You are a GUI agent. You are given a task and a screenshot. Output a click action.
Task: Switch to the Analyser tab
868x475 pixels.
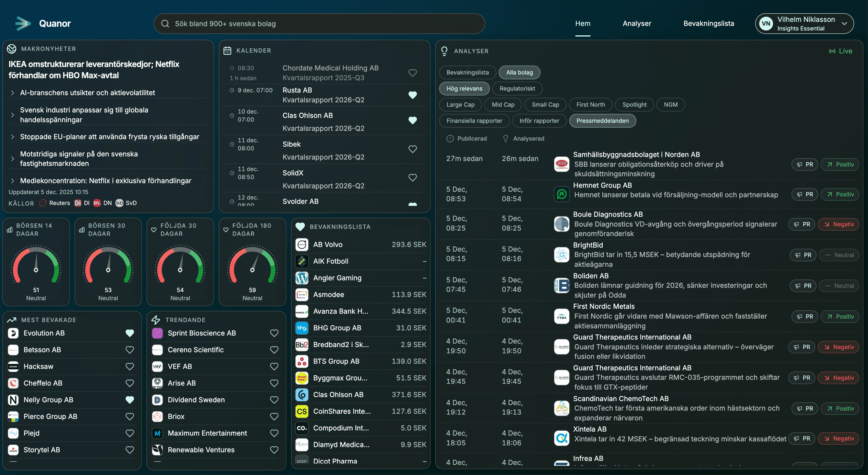coord(637,23)
